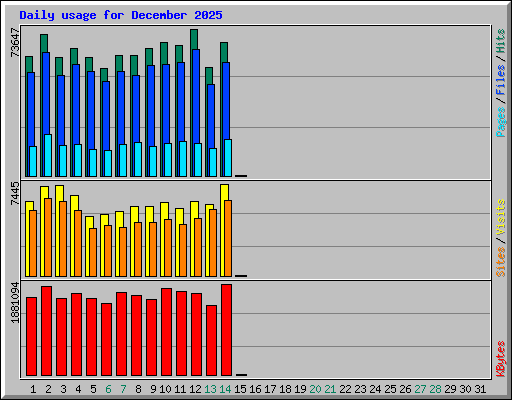Click the orange Sites bar for day 7

[x=123, y=252]
